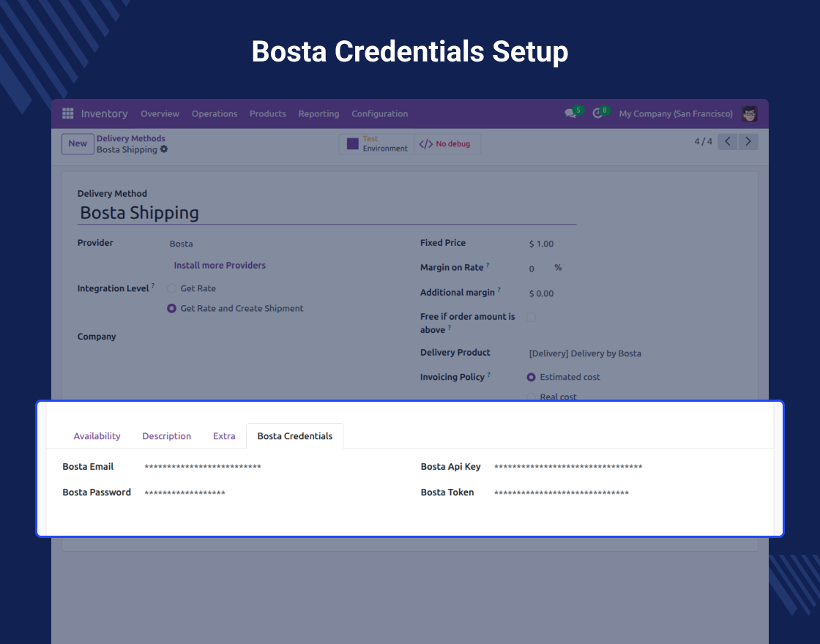Click the Test Environment button label

385,143
